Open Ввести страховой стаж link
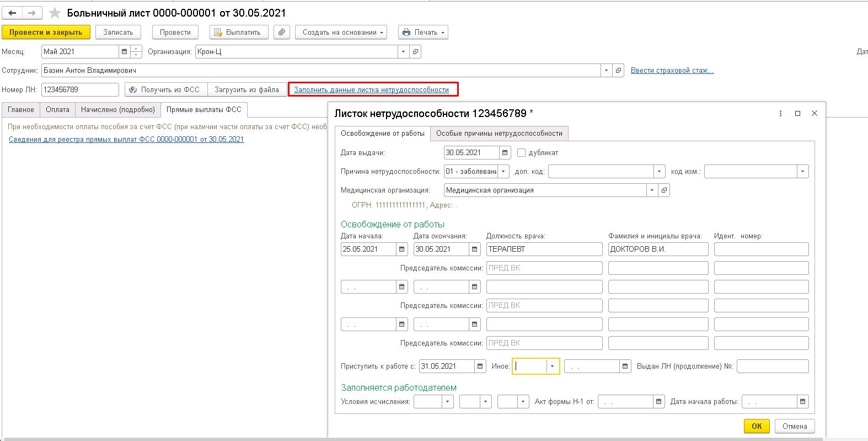 [x=672, y=71]
